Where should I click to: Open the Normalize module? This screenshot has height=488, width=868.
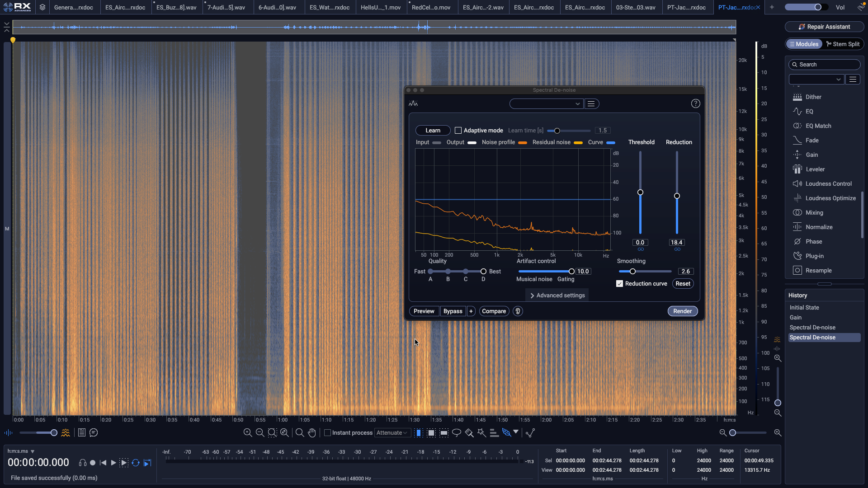click(819, 227)
